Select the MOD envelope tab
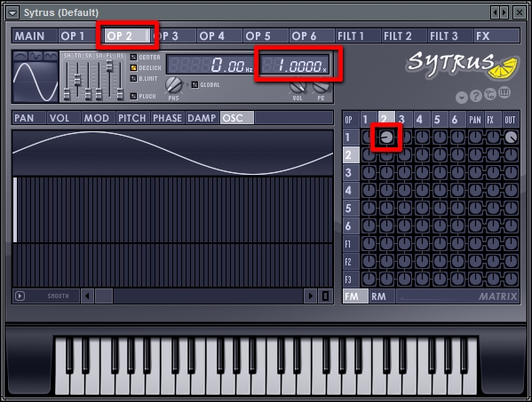This screenshot has width=532, height=402. pos(99,118)
